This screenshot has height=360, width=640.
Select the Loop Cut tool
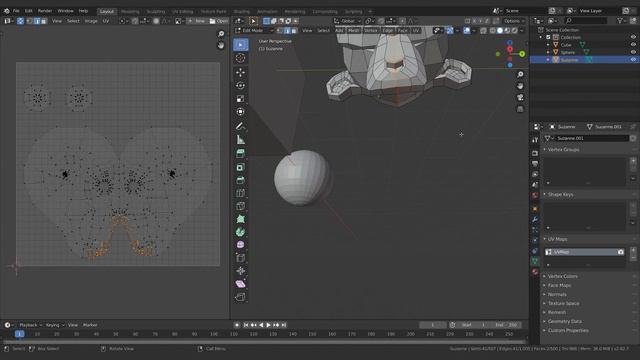click(240, 193)
